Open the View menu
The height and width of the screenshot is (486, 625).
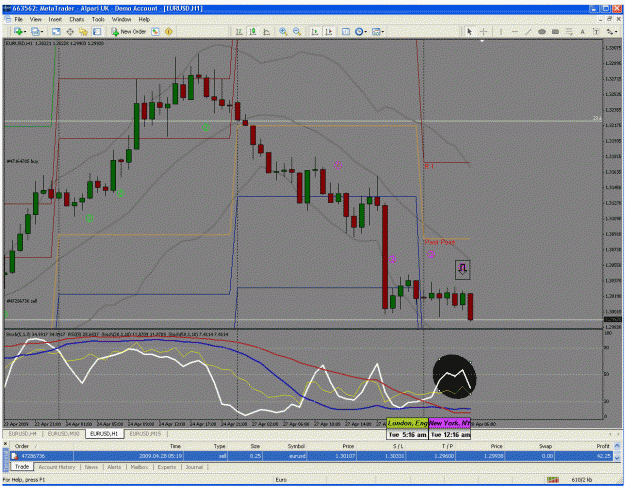tap(35, 19)
